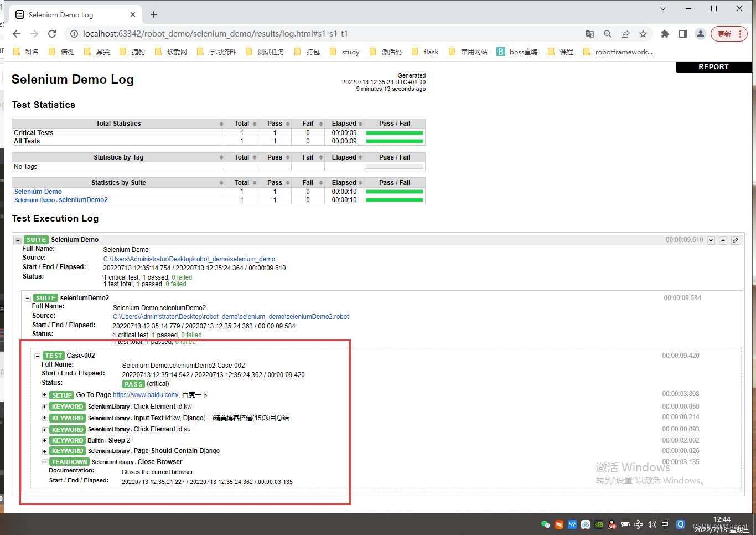The height and width of the screenshot is (535, 756).
Task: Toggle the browser side panel icon
Action: click(683, 34)
